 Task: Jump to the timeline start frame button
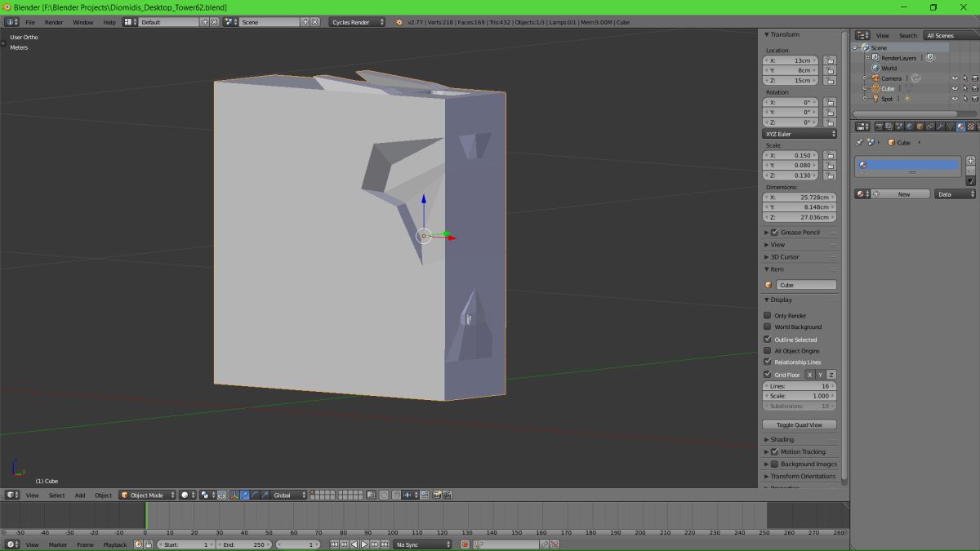334,544
